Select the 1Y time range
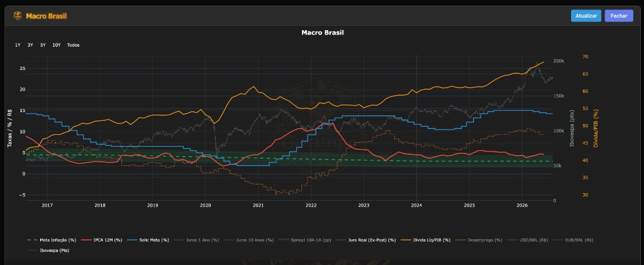 click(18, 45)
